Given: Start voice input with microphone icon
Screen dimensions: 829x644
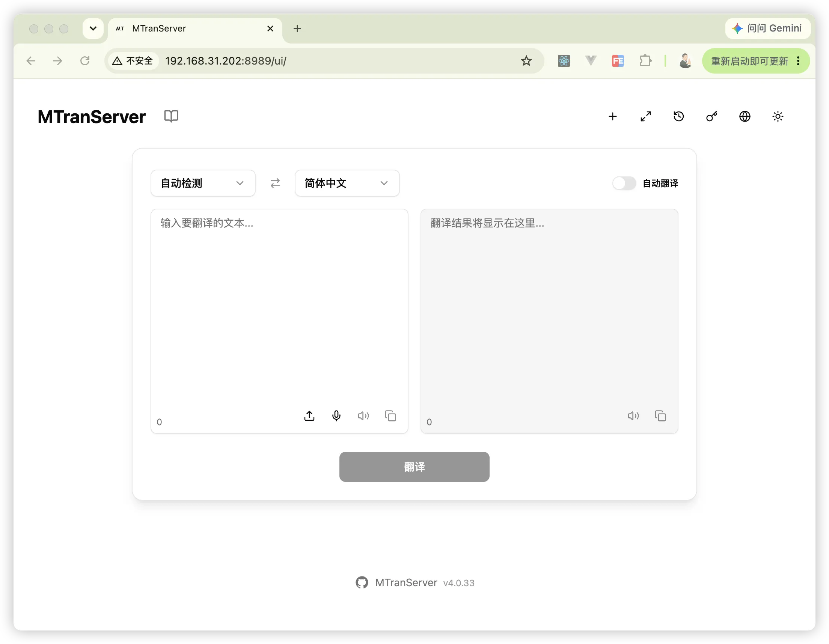Looking at the screenshot, I should [x=336, y=416].
